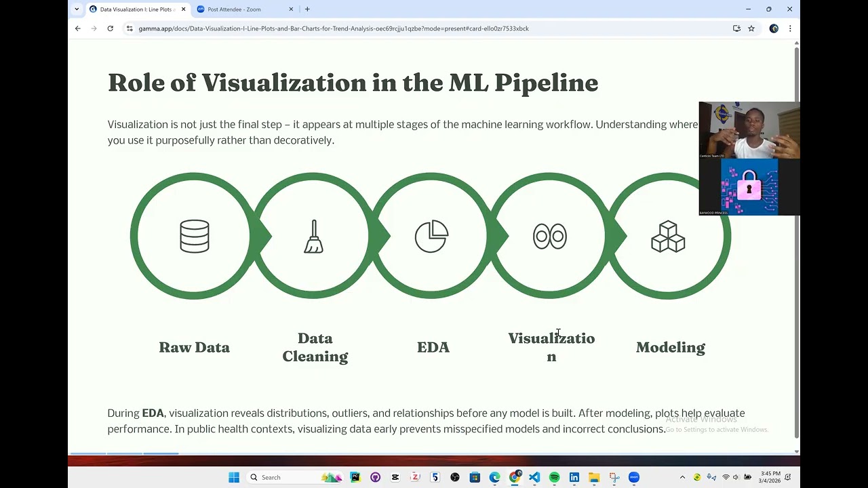Bookmark this page with the star

751,28
